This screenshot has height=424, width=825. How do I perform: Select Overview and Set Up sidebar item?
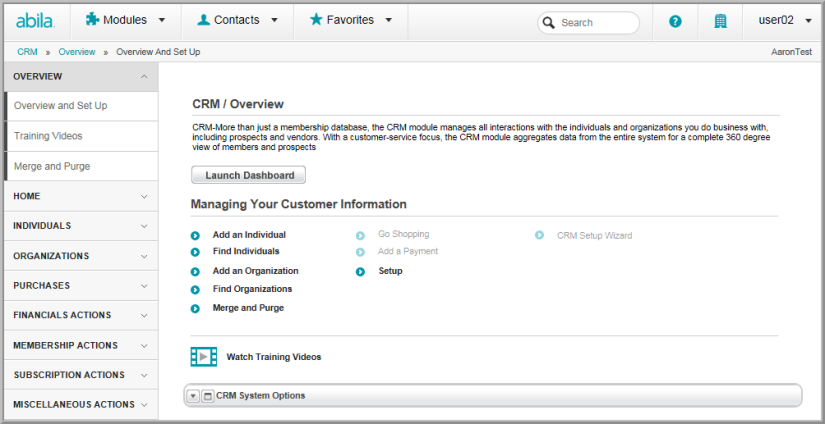(81, 106)
